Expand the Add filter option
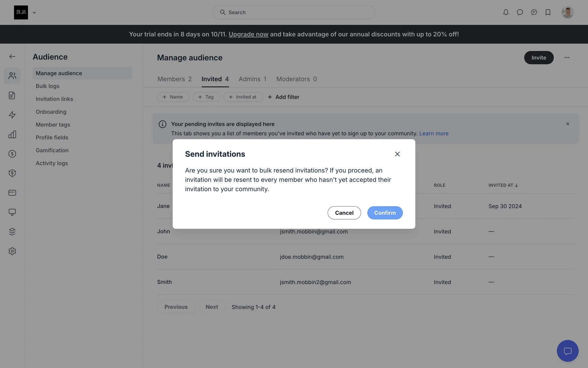 tap(284, 97)
